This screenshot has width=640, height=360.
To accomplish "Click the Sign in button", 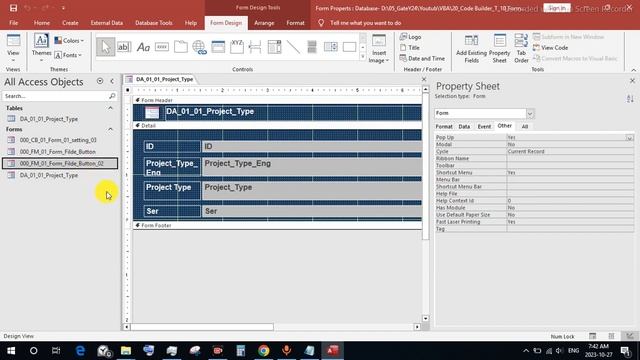I will click(x=557, y=8).
